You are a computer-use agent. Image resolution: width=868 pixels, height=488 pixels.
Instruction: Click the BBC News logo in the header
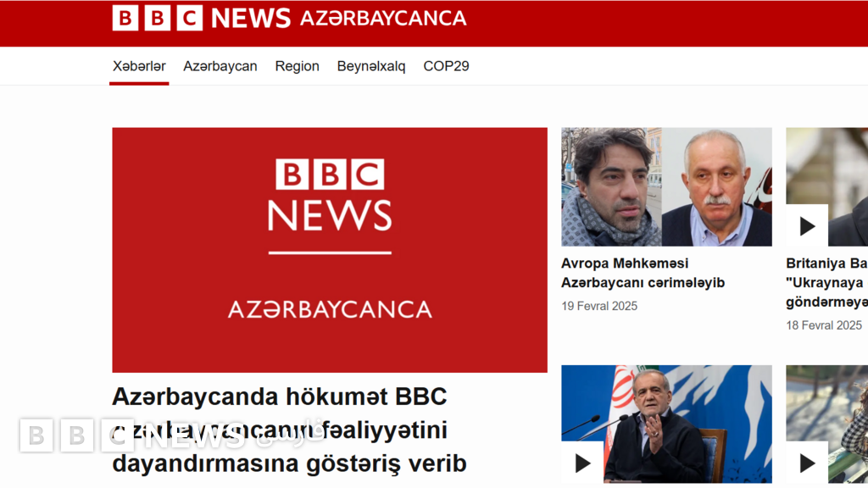(201, 18)
